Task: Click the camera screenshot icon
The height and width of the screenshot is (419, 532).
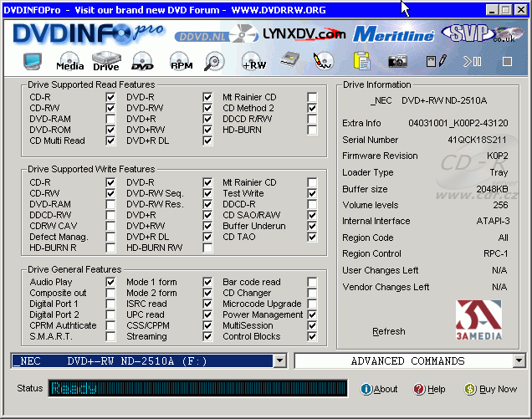Action: (x=397, y=61)
